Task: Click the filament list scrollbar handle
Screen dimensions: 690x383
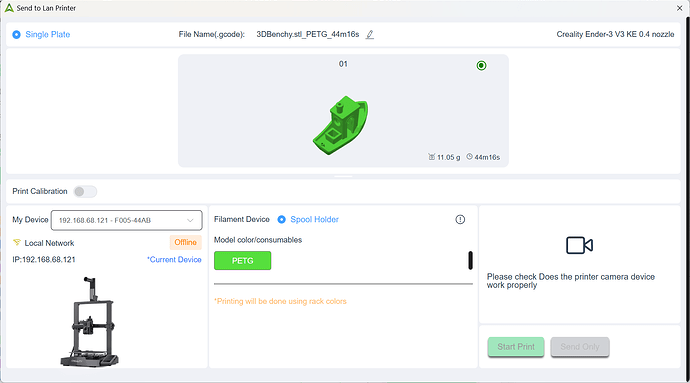Action: pyautogui.click(x=470, y=260)
